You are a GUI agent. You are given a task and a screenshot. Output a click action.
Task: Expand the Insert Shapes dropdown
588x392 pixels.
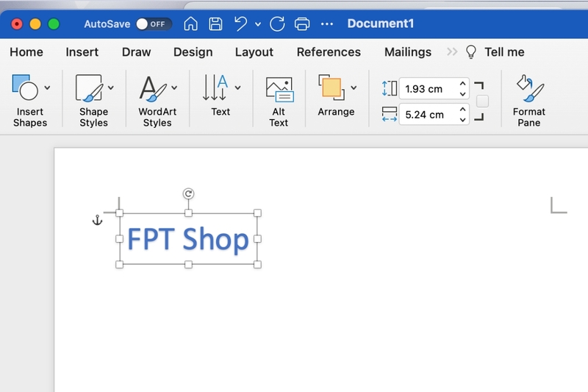point(47,88)
